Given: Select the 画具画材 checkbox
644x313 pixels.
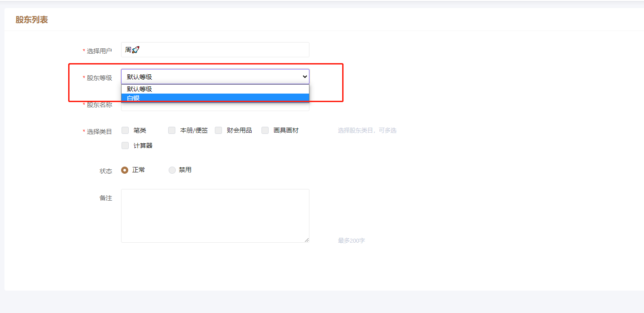Looking at the screenshot, I should tap(265, 130).
